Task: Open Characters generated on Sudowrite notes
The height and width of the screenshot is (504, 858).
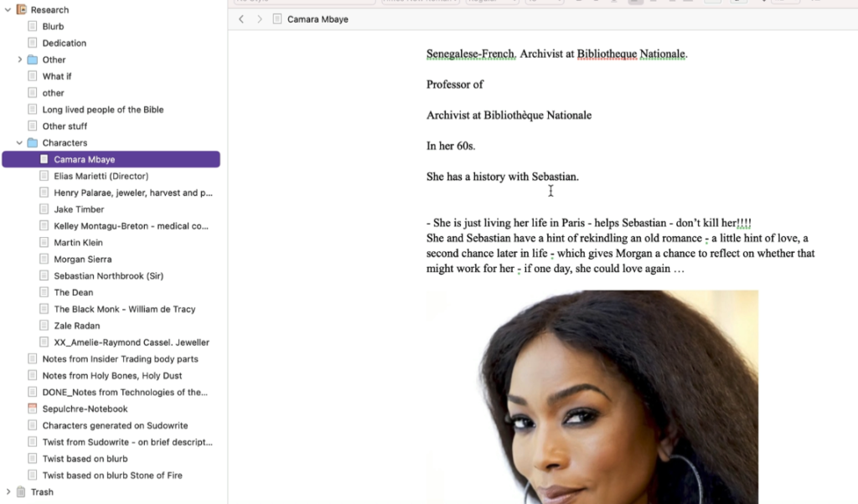Action: point(115,425)
